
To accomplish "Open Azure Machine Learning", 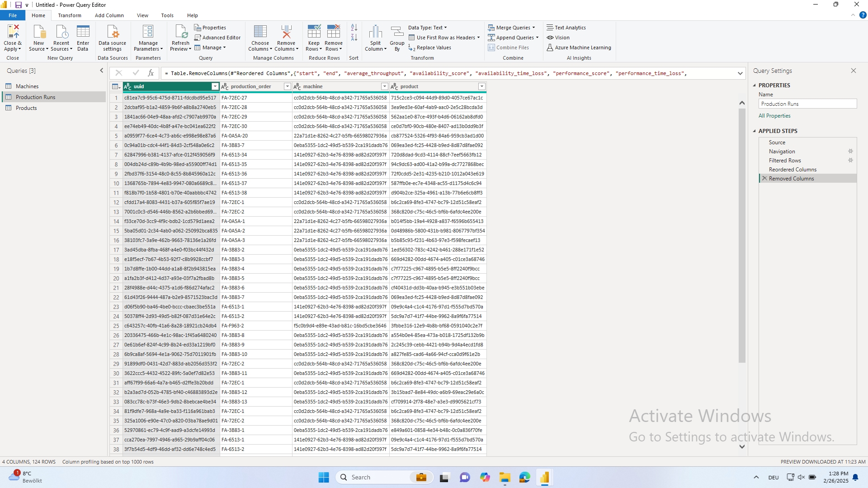I will pyautogui.click(x=579, y=47).
